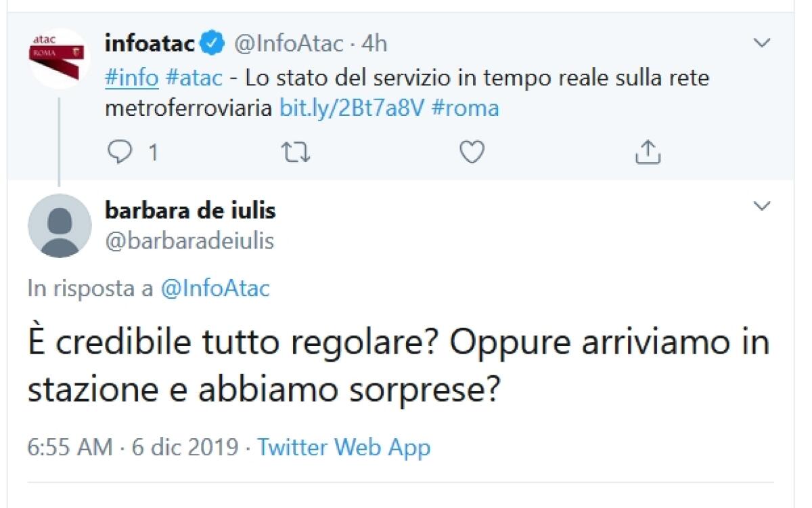
Task: Open the Twitter Web App source link
Action: (342, 447)
